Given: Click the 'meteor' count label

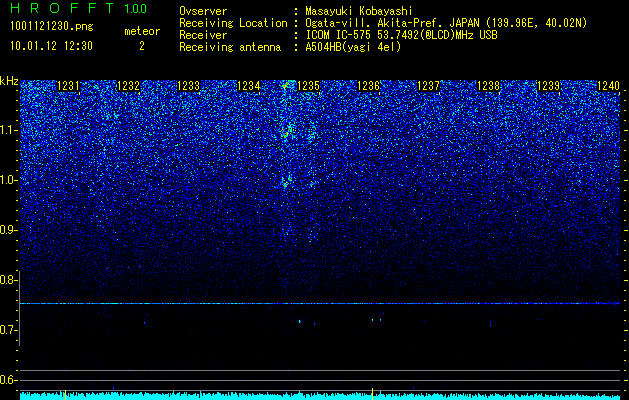Looking at the screenshot, I should 142,31.
